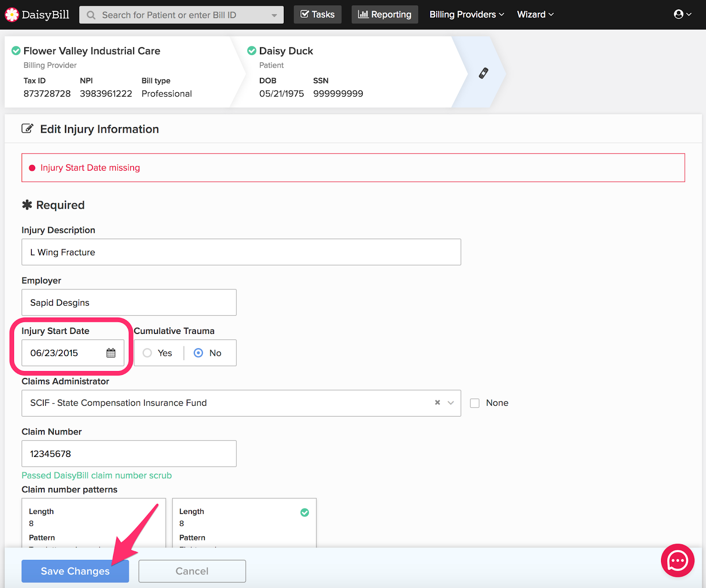Open the Wizard menu
Screen dimensions: 706x588
pyautogui.click(x=535, y=15)
